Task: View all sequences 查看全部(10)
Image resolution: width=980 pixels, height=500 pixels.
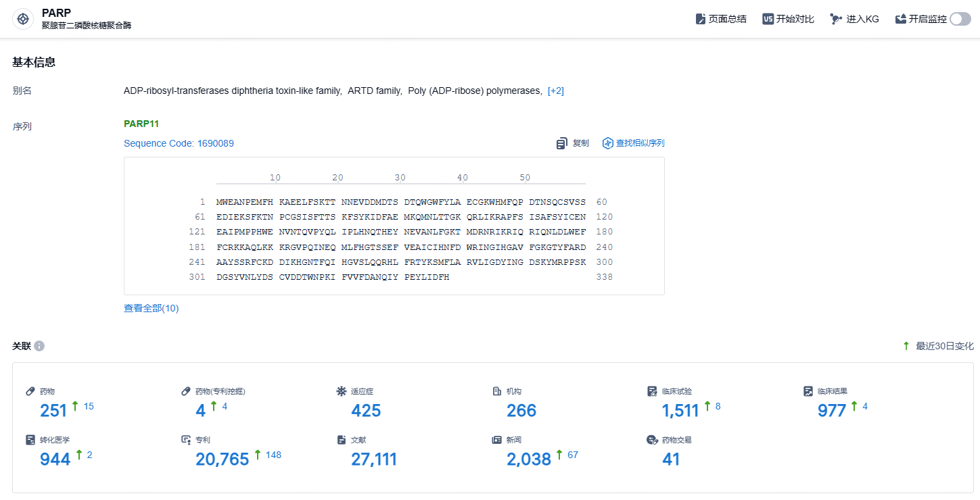Action: (151, 308)
